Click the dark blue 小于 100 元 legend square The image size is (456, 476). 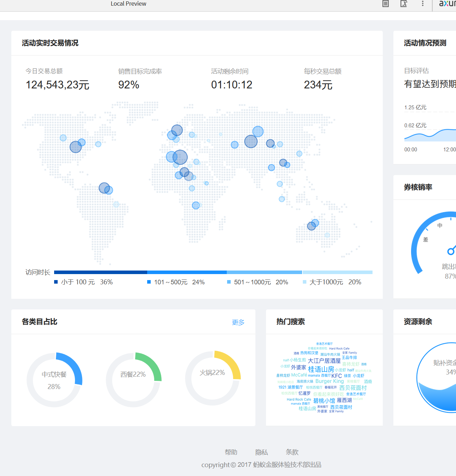56,282
